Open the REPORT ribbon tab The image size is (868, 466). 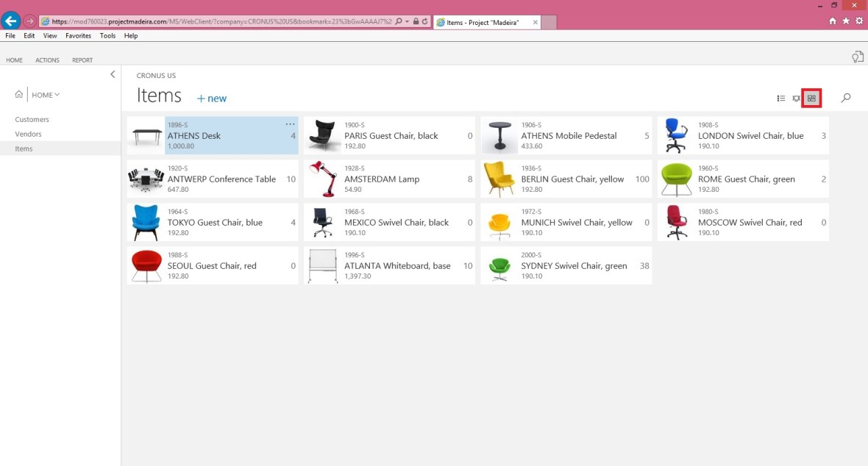82,60
